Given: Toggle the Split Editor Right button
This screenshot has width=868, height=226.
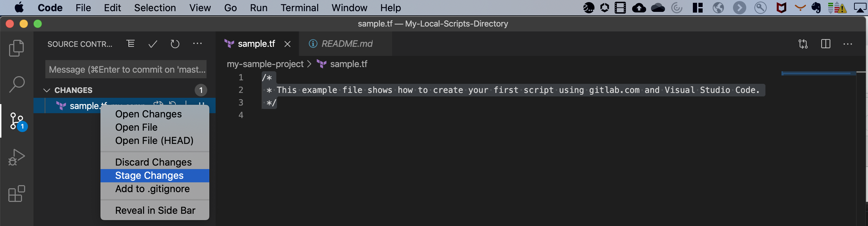Looking at the screenshot, I should click(825, 44).
